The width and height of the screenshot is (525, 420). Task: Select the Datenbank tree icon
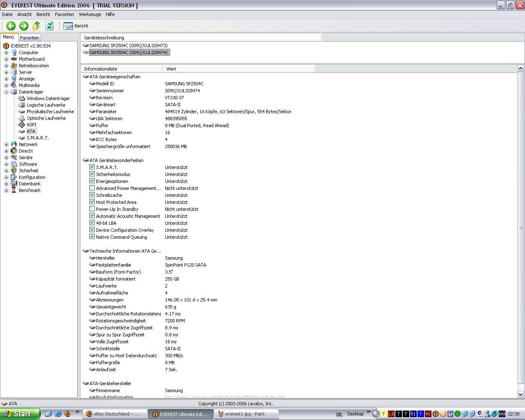tap(14, 184)
